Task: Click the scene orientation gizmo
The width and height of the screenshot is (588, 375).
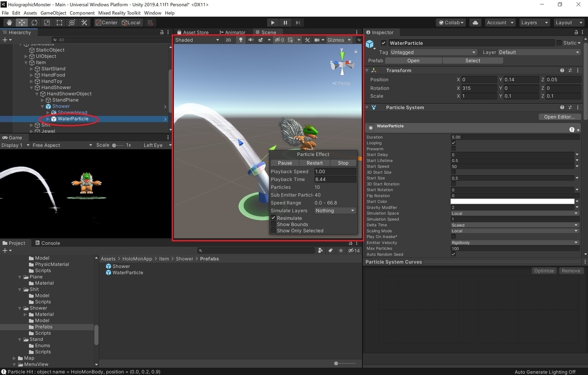Action: [x=342, y=64]
